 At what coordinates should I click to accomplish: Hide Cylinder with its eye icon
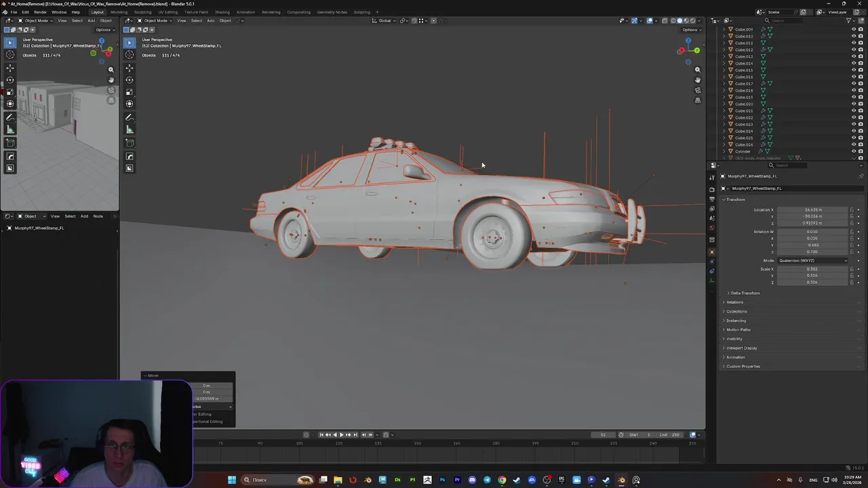(854, 151)
